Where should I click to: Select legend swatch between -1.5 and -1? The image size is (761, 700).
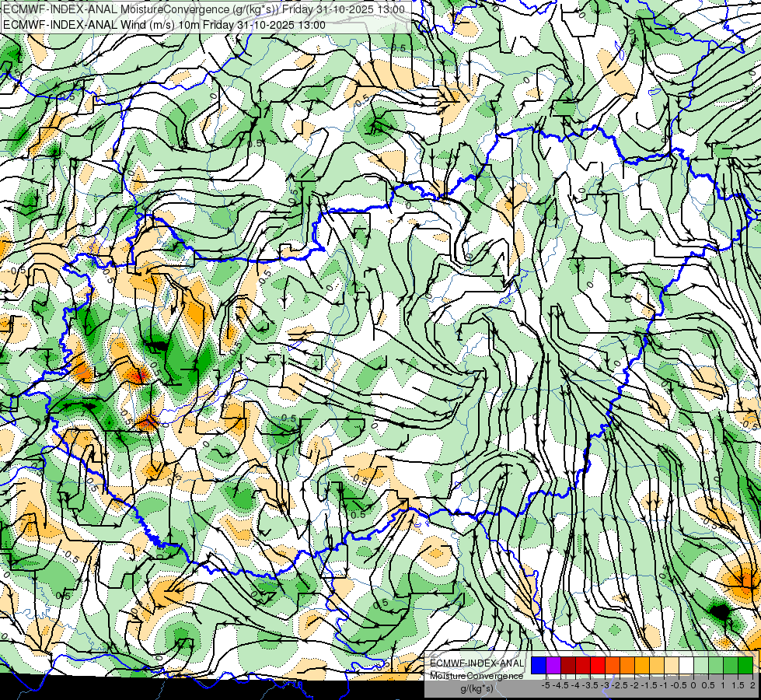click(657, 665)
